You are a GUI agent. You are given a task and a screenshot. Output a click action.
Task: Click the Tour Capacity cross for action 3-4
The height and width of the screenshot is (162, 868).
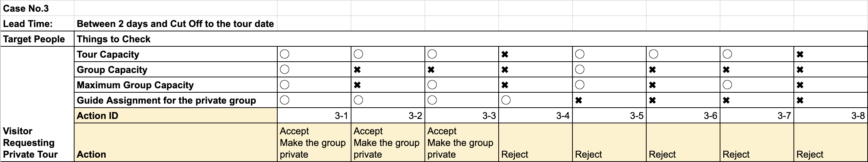pyautogui.click(x=505, y=54)
